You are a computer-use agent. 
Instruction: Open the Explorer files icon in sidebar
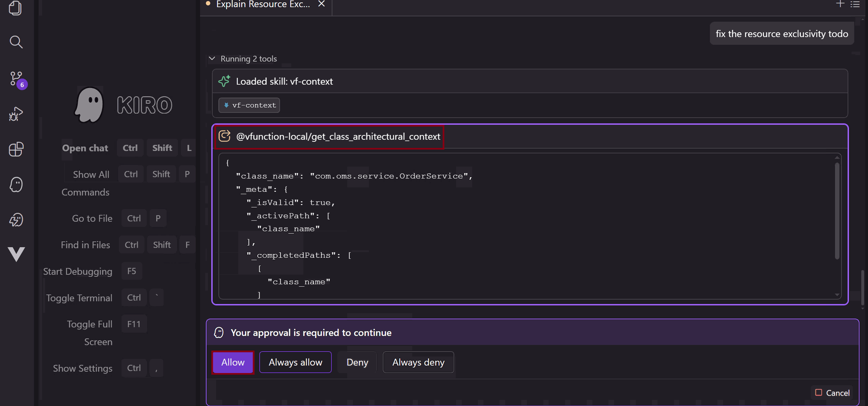coord(16,8)
